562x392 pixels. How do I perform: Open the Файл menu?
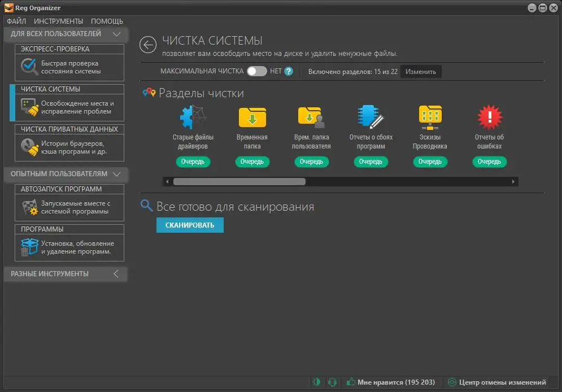(x=16, y=21)
